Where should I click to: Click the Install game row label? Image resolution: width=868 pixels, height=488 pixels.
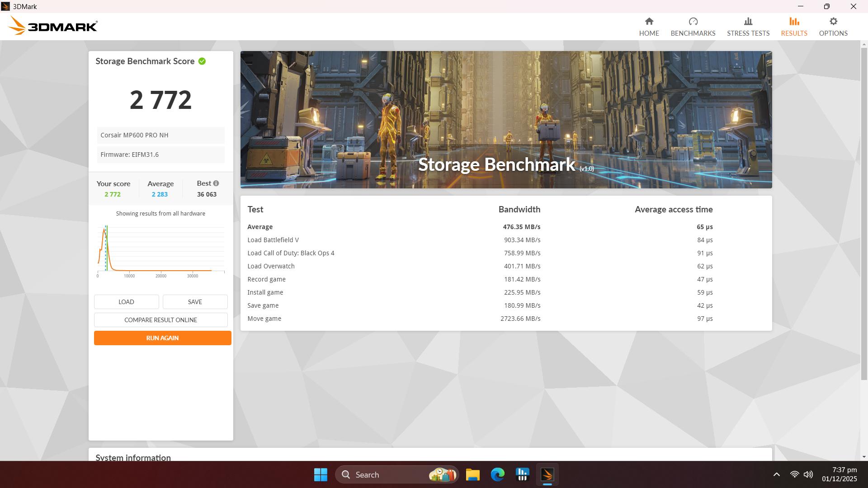(265, 292)
